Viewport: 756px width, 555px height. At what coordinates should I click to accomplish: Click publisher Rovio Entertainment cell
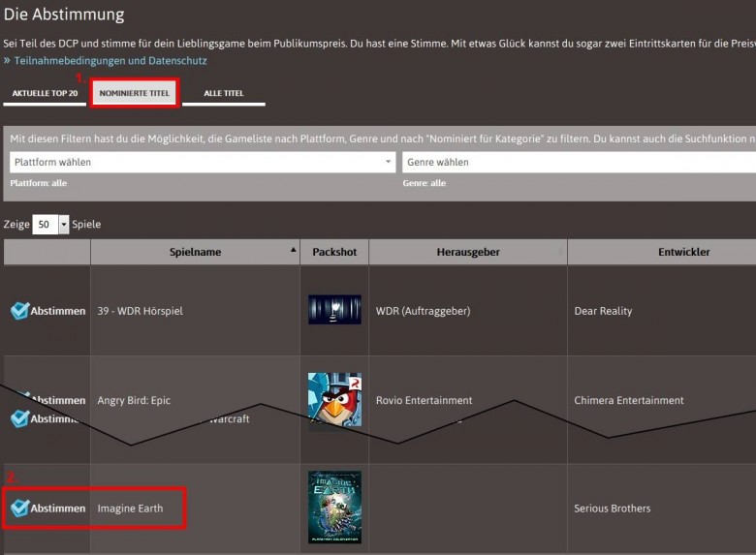click(x=425, y=400)
